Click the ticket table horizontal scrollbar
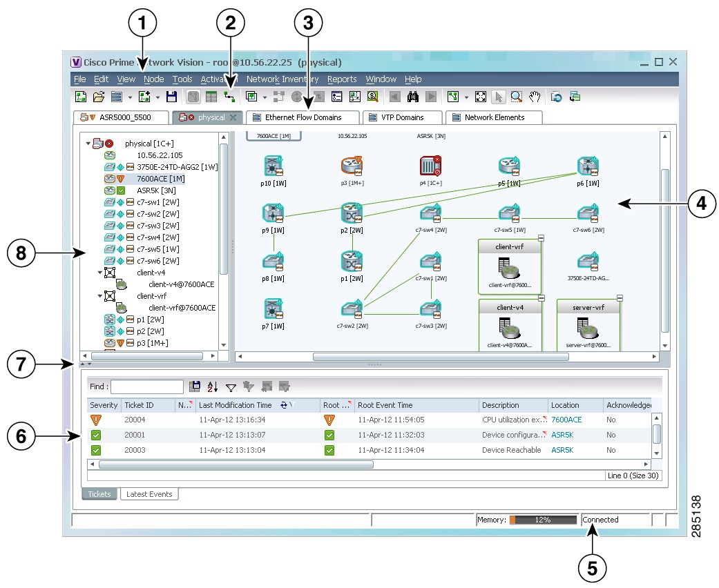Viewport: 719px width, 588px height. 236,464
